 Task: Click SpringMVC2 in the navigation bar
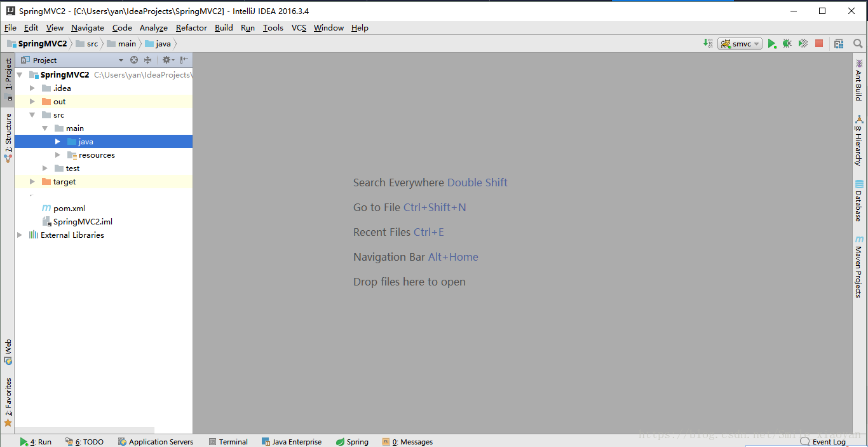[x=37, y=43]
